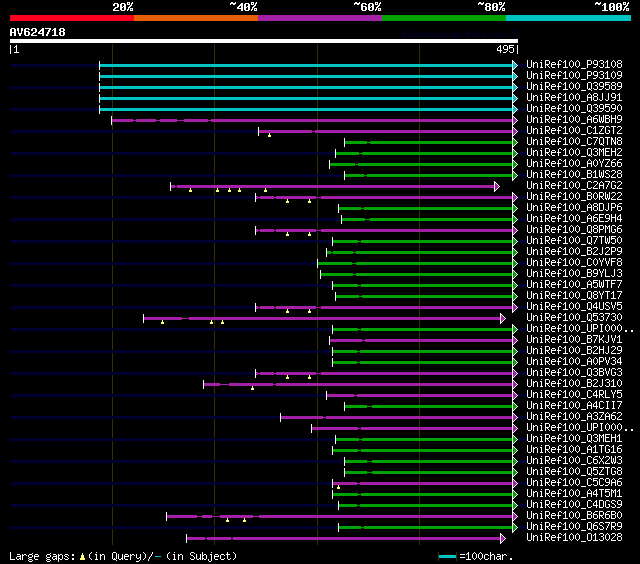
Task: Open the UniRef100_Q39590 entry
Action: (x=574, y=109)
